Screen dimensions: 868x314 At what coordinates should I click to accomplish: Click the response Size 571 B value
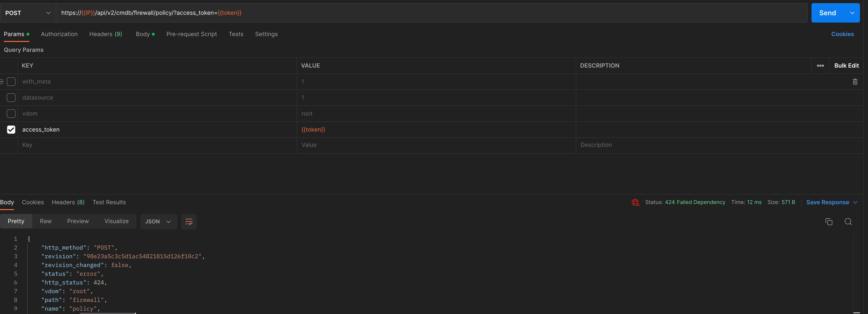coord(788,202)
